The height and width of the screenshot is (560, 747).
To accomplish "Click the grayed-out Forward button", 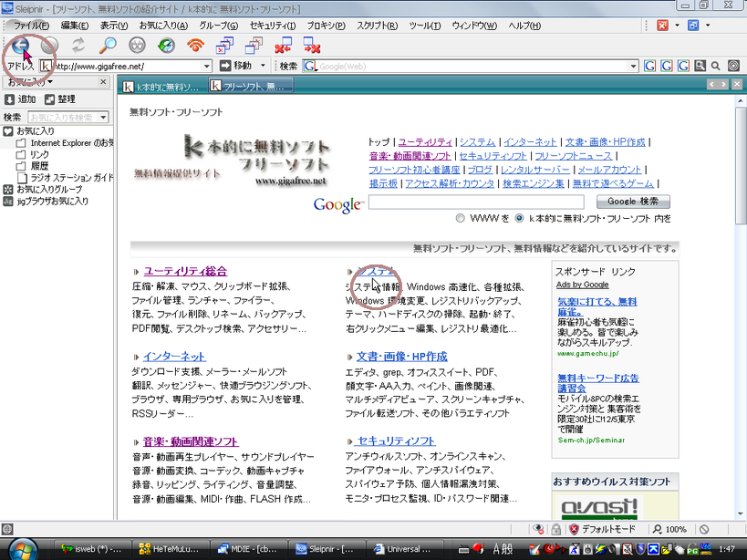I will [49, 46].
